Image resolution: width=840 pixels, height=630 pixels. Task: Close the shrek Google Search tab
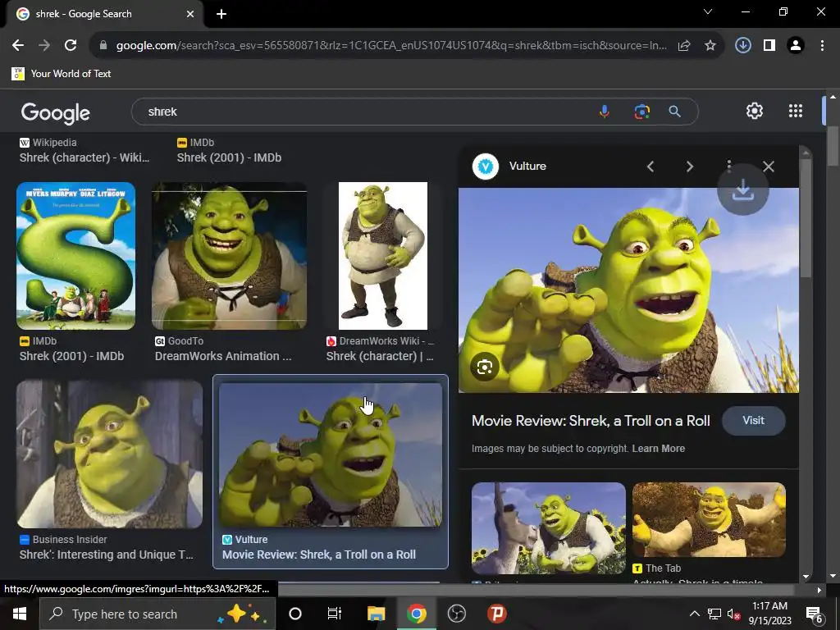[190, 14]
